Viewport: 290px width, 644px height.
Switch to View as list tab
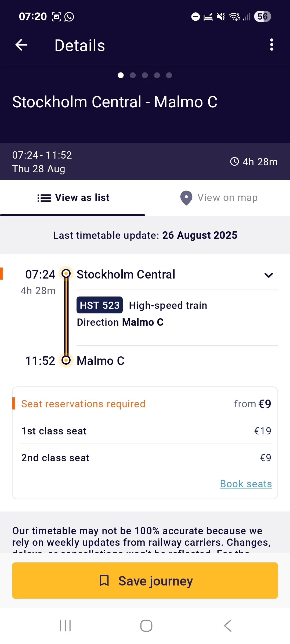73,198
